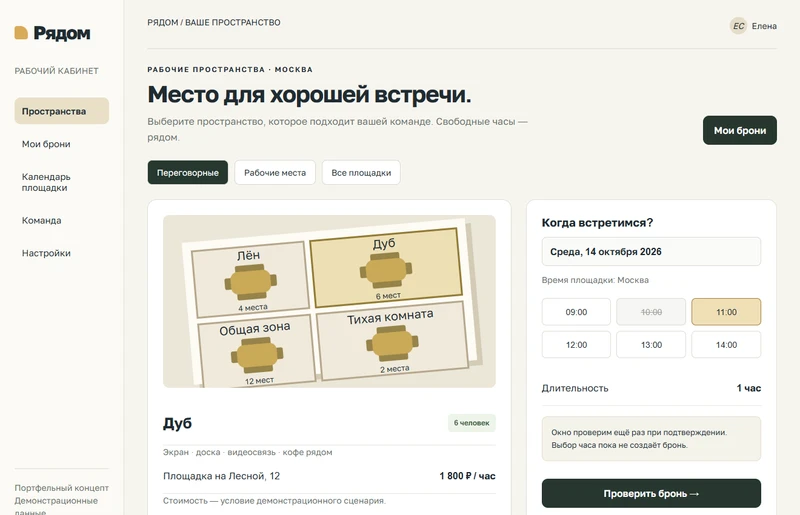Choose the 13:00 time slot
This screenshot has height=515, width=800.
[651, 345]
